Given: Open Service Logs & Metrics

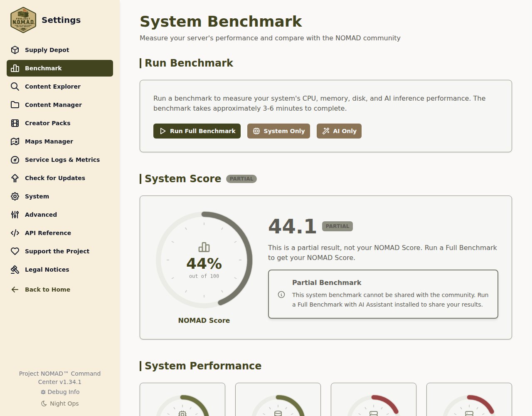Looking at the screenshot, I should coord(60,160).
